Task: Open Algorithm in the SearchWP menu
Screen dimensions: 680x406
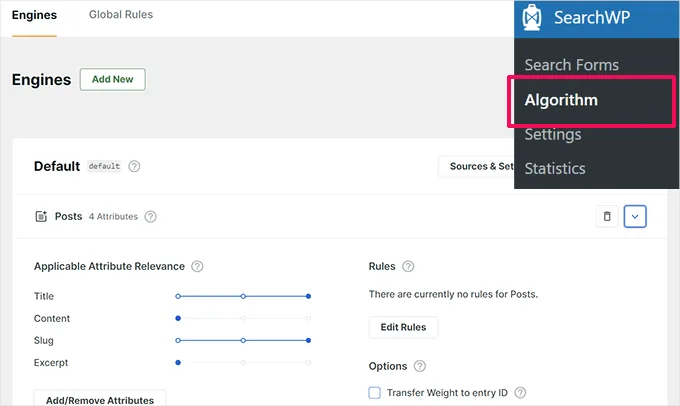Action: tap(561, 100)
